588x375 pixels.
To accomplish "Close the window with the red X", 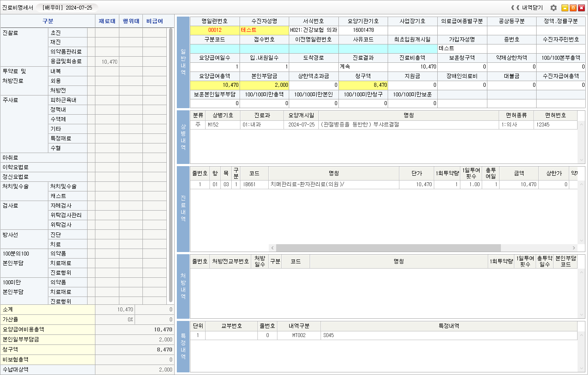I will pos(581,8).
